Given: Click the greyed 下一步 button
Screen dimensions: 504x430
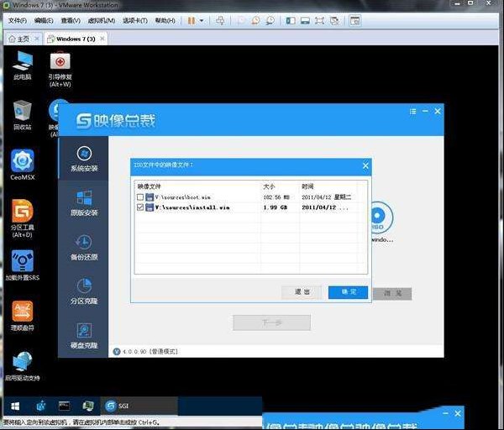Looking at the screenshot, I should click(x=272, y=322).
